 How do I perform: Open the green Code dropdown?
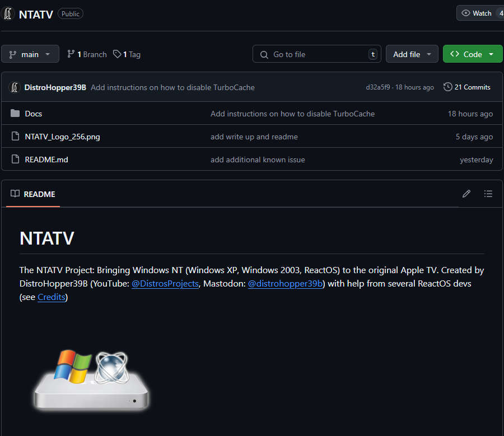[473, 54]
